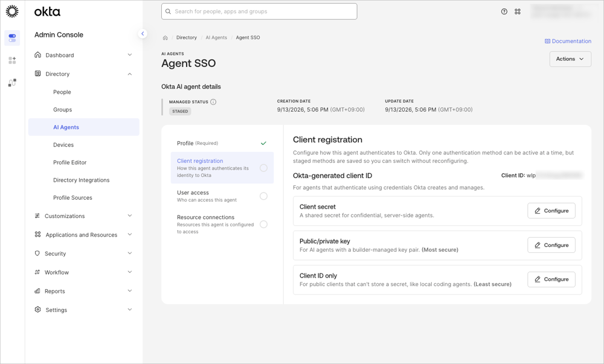Click Agent SSO in breadcrumb
The height and width of the screenshot is (364, 604).
tap(248, 37)
